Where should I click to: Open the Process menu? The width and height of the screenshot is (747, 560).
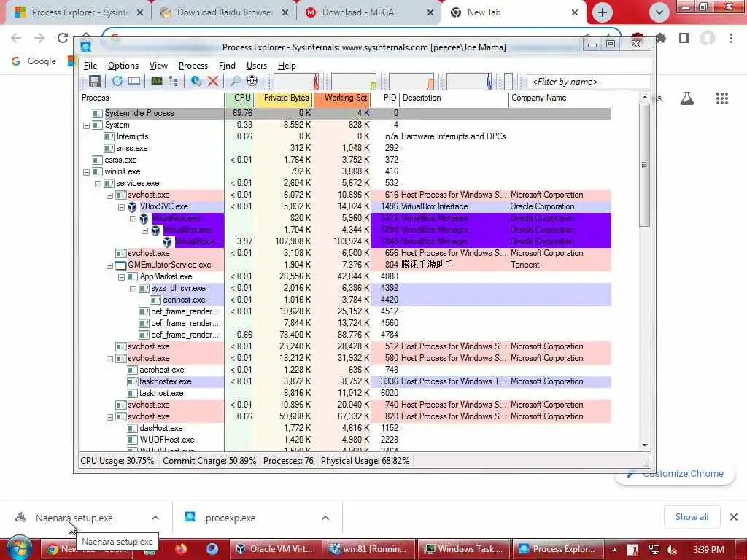click(x=193, y=66)
